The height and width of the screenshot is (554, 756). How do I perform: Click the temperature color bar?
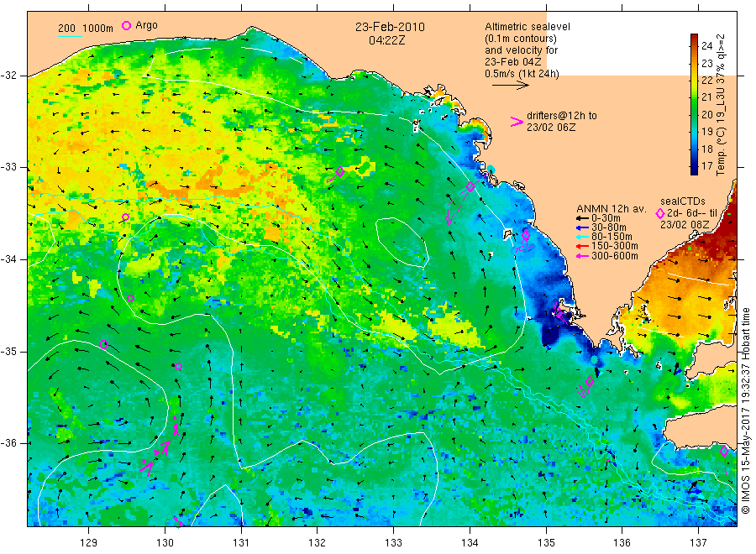click(694, 104)
